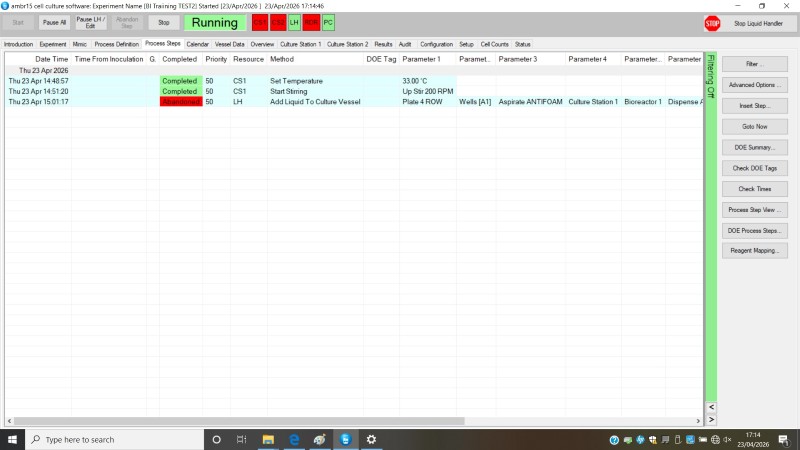
Task: Open Advanced Options... button
Action: pyautogui.click(x=755, y=85)
